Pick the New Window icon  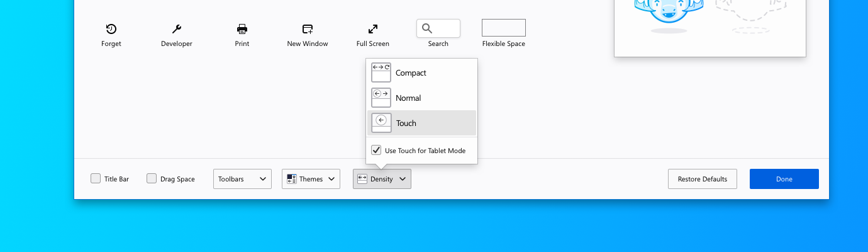click(x=308, y=29)
